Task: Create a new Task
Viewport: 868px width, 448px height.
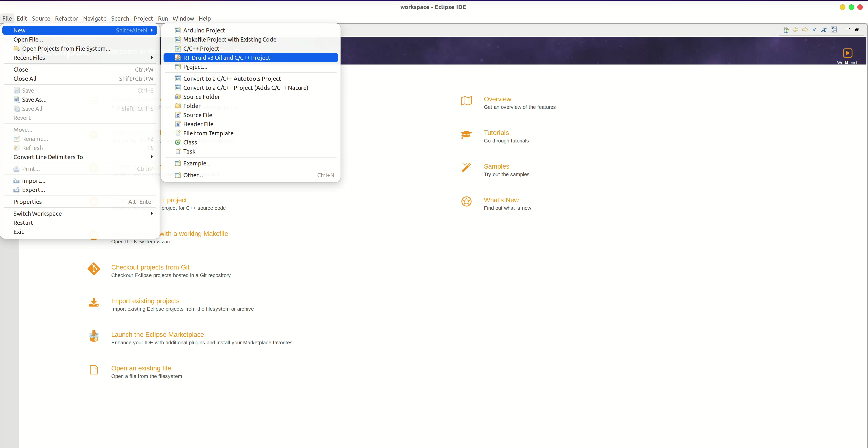Action: click(251, 151)
